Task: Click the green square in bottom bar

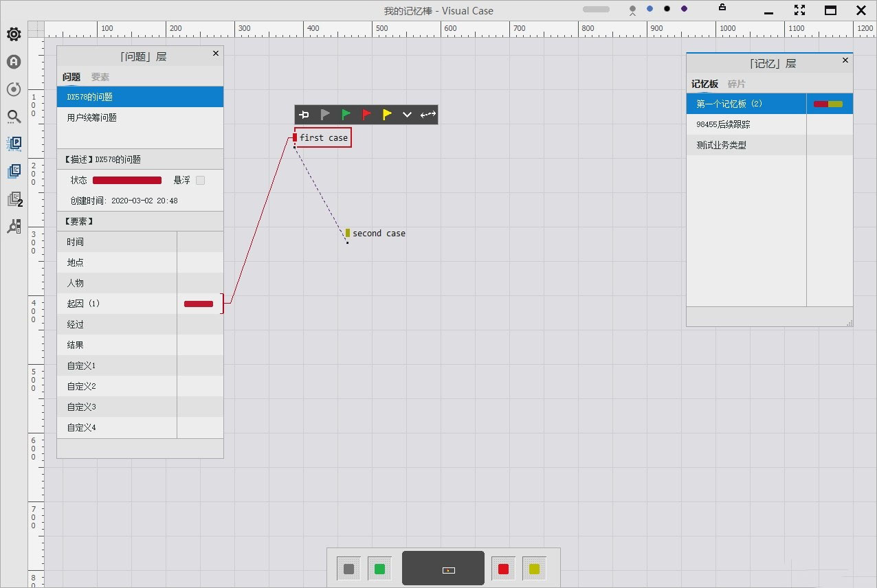Action: (x=379, y=569)
